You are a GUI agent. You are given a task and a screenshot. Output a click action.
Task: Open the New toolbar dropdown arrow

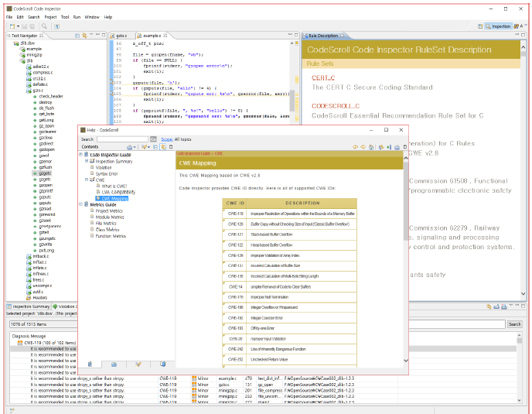[18, 26]
